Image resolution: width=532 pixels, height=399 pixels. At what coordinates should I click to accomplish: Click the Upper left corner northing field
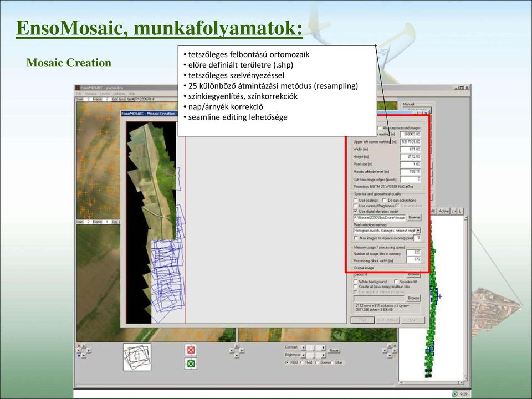tap(411, 142)
